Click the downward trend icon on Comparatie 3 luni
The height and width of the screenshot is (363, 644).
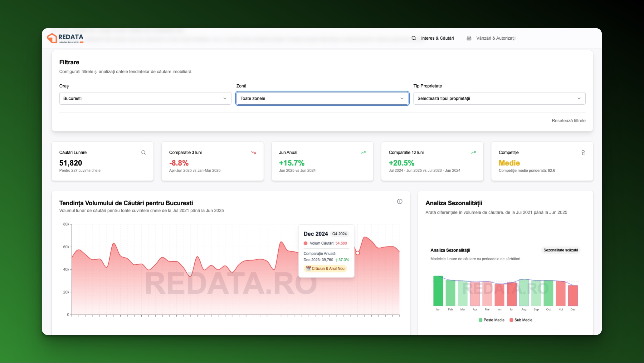point(253,152)
